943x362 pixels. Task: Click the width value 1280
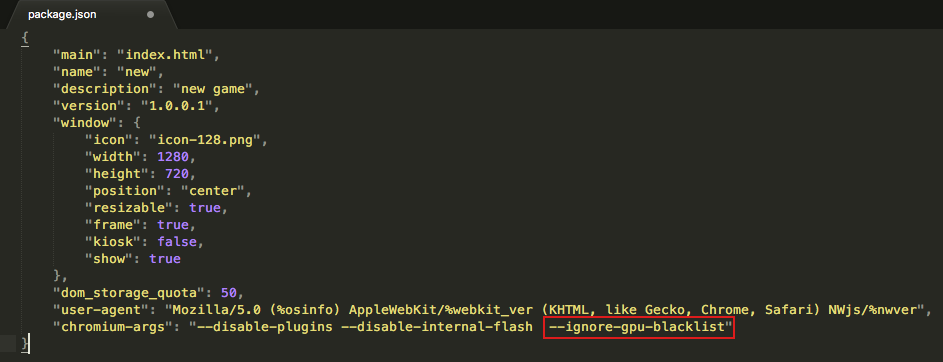(173, 157)
